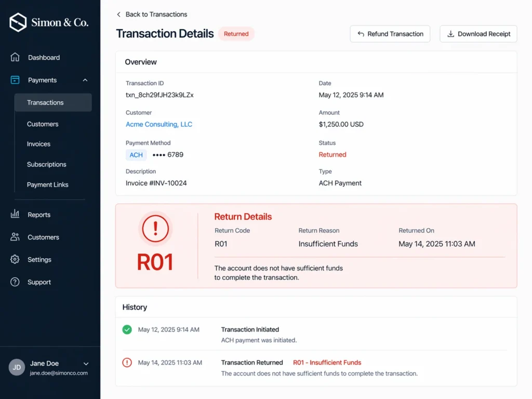Image resolution: width=532 pixels, height=399 pixels.
Task: Open the Acme Consulting, LLC customer link
Action: click(159, 124)
